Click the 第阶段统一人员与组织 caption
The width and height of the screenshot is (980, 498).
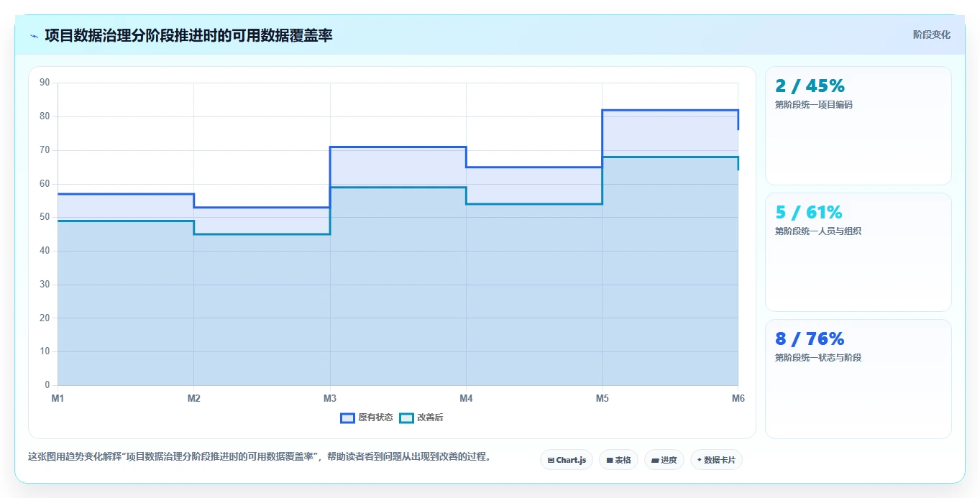tap(818, 231)
